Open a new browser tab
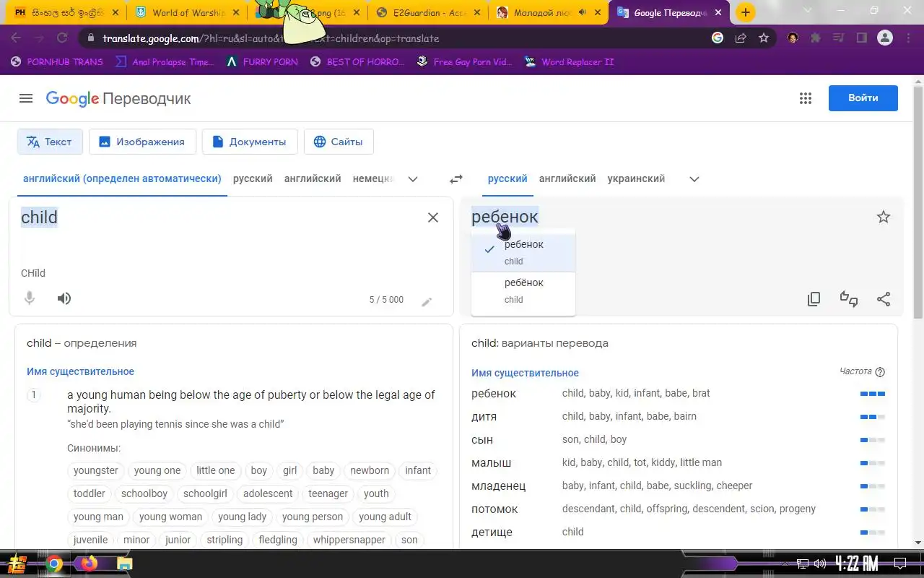This screenshot has width=924, height=578. point(746,12)
